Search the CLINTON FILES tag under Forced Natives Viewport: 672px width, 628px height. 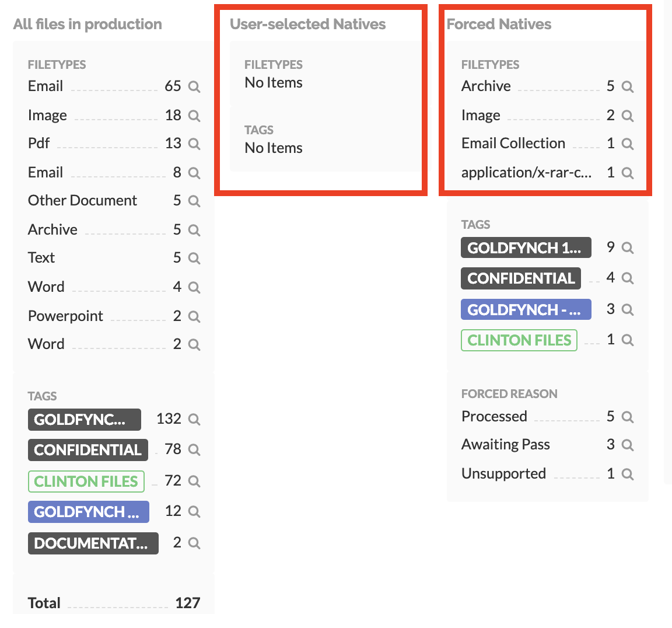(x=627, y=339)
